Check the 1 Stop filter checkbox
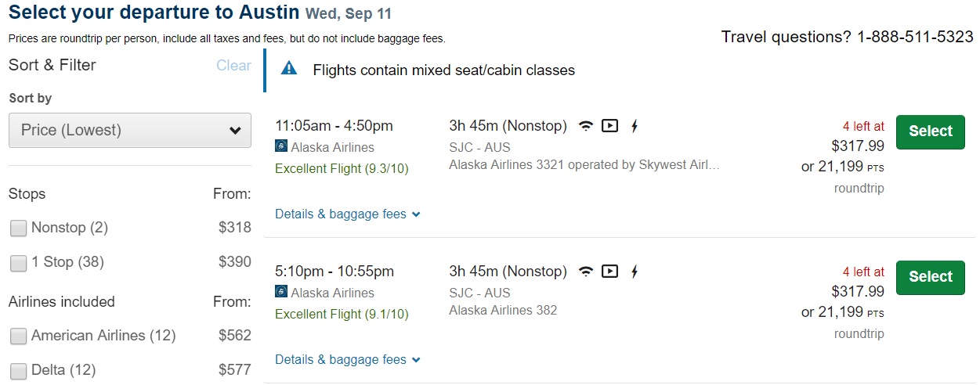This screenshot has width=980, height=385. tap(18, 263)
